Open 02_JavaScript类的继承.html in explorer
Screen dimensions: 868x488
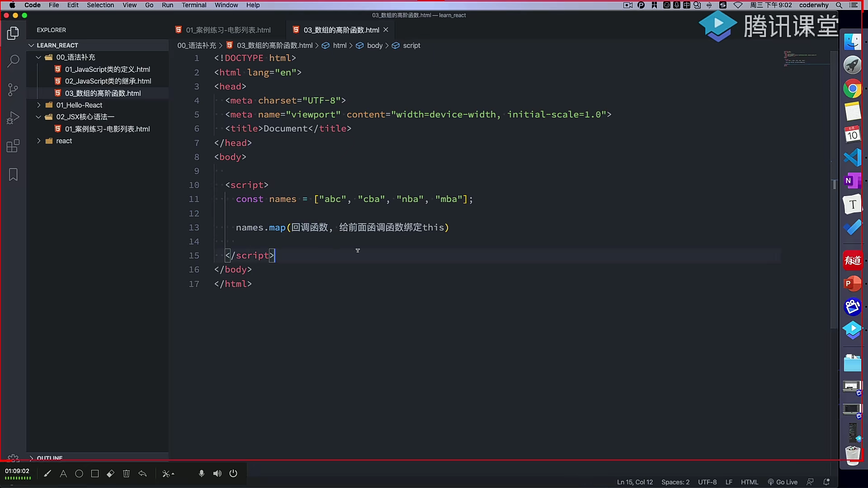pos(108,81)
